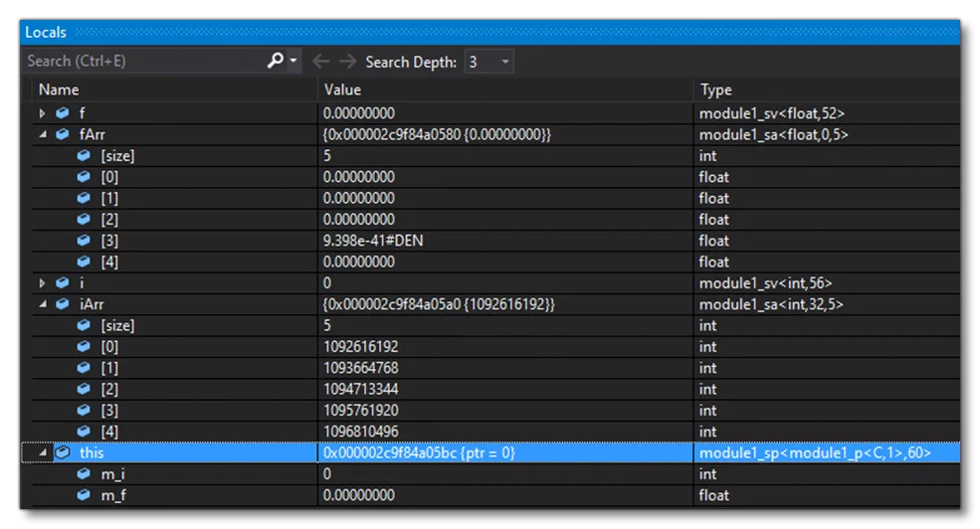
Task: Select type module1_sa<int,32,5>
Action: [x=771, y=304]
